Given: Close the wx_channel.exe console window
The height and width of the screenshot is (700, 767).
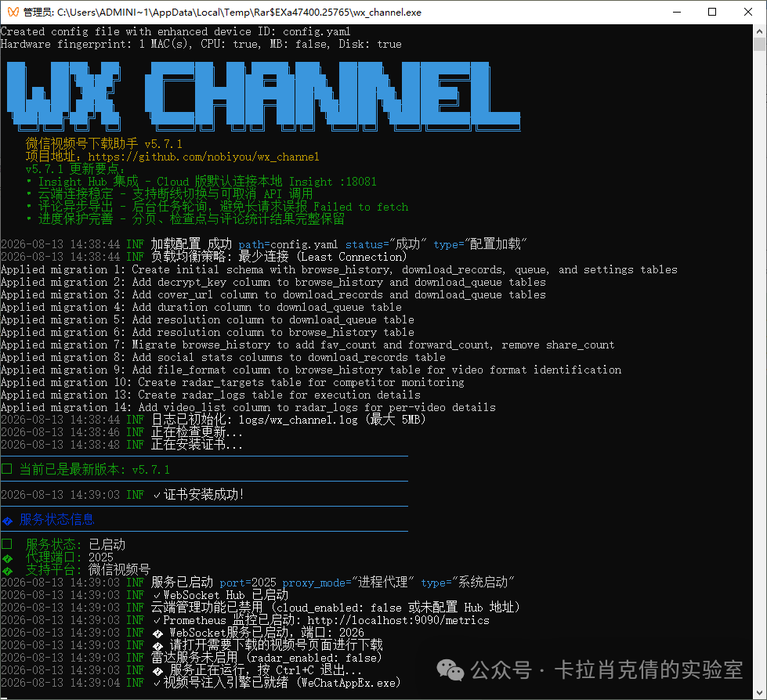Looking at the screenshot, I should [x=748, y=12].
